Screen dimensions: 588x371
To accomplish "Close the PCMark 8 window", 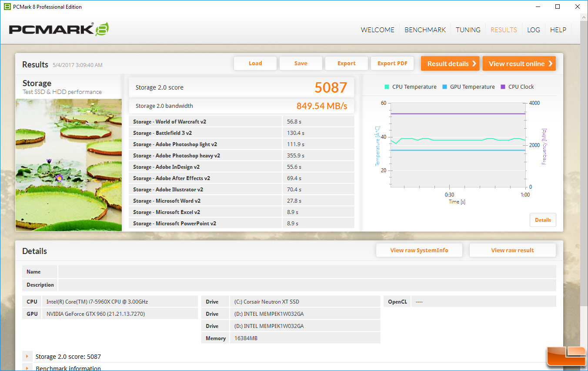I will 578,7.
